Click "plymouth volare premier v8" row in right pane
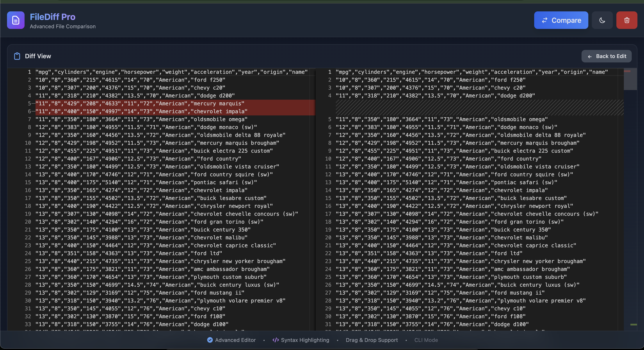This screenshot has height=350, width=644. pyautogui.click(x=461, y=301)
